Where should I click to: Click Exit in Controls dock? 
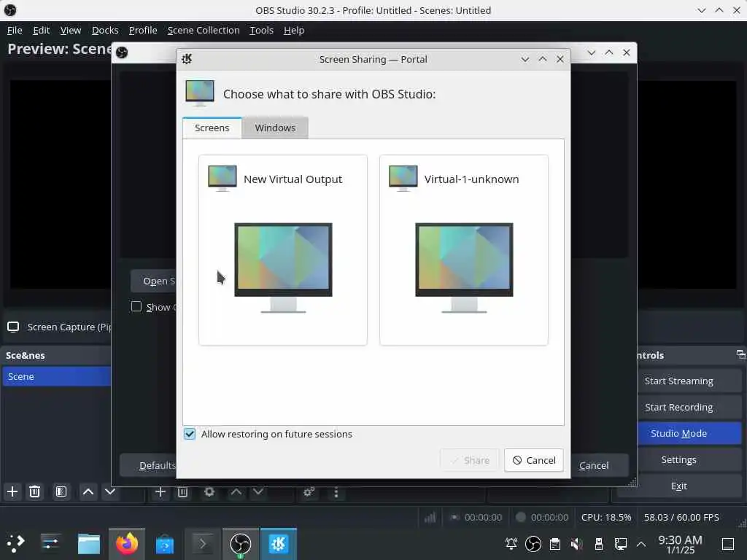point(679,486)
